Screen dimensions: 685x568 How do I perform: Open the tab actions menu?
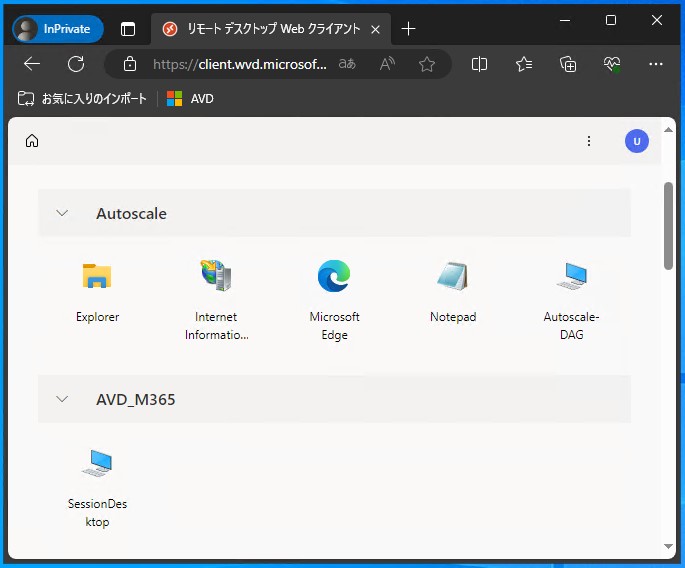(x=128, y=29)
